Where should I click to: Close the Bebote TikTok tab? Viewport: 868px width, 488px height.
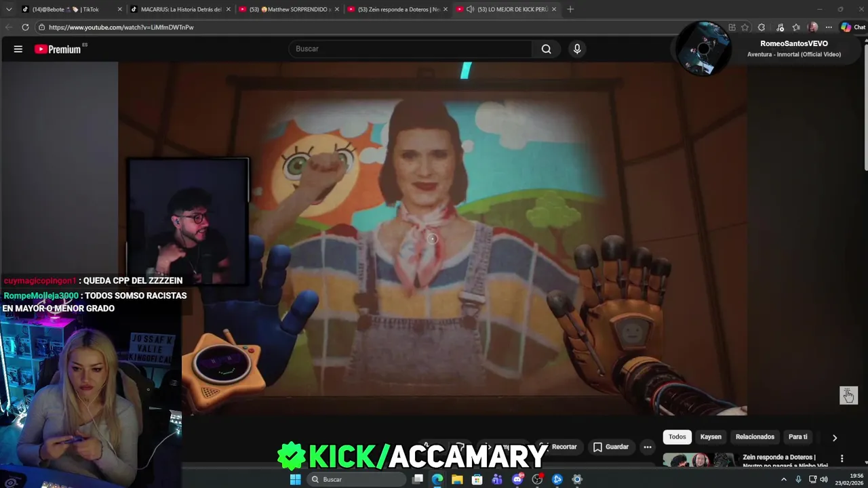(x=120, y=9)
